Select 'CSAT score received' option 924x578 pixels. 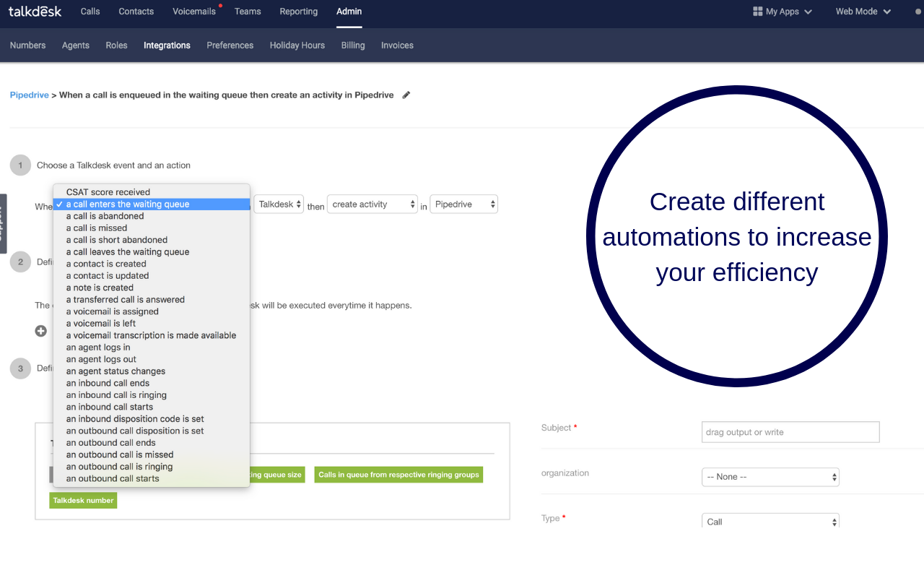coord(152,192)
